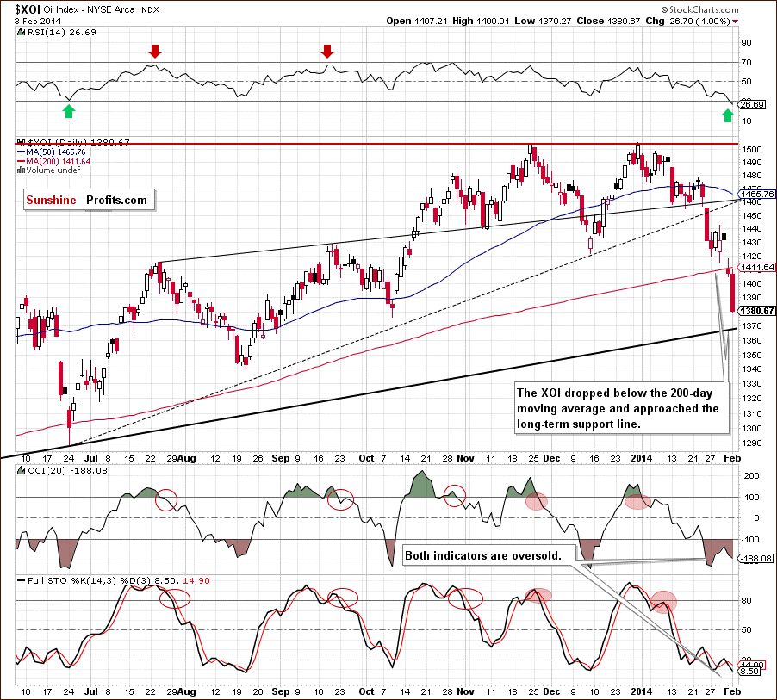Click the Nov label on price panel time axis
Viewport: 777px width, 700px height.
click(x=465, y=458)
